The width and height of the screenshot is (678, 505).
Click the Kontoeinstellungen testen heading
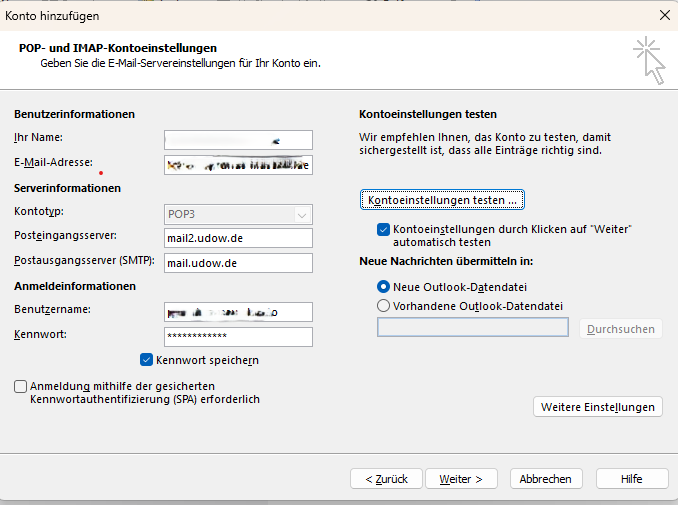click(x=428, y=114)
